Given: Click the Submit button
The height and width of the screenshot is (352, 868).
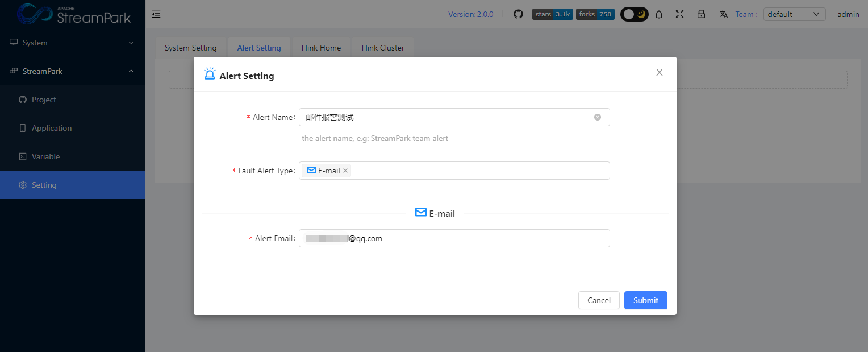Looking at the screenshot, I should (645, 300).
